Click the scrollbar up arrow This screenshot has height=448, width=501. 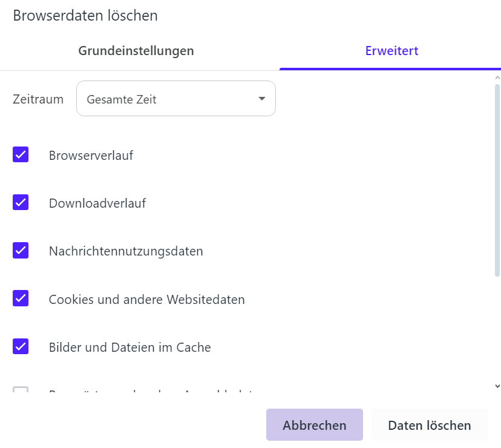(x=497, y=77)
